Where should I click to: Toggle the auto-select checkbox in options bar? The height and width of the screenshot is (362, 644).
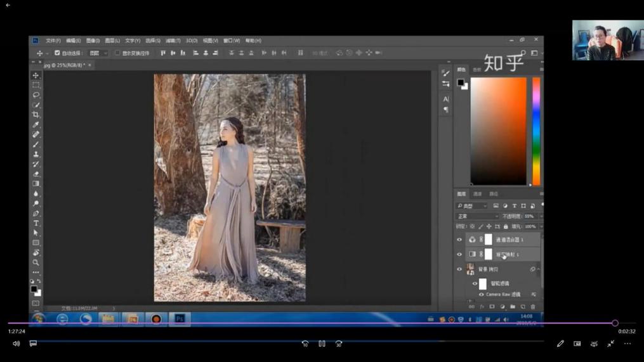click(57, 53)
